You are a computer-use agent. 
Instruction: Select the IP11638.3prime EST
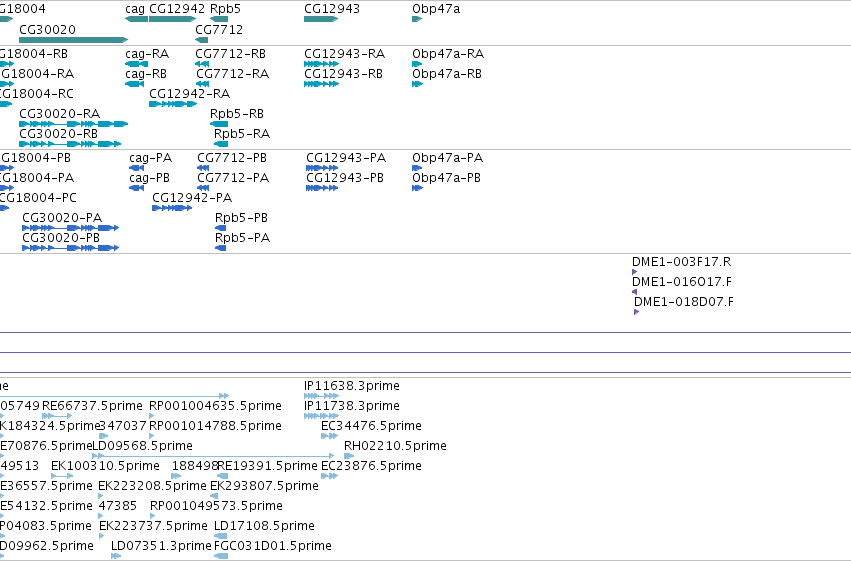click(321, 397)
